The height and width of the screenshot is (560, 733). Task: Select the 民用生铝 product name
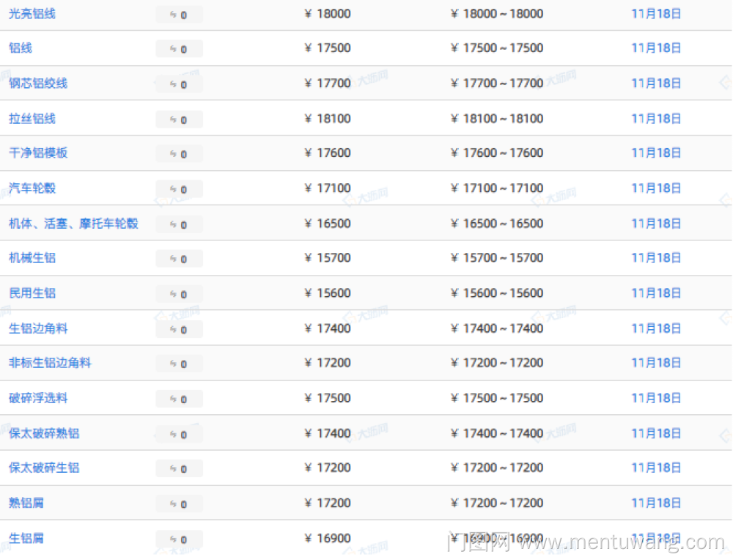[32, 293]
